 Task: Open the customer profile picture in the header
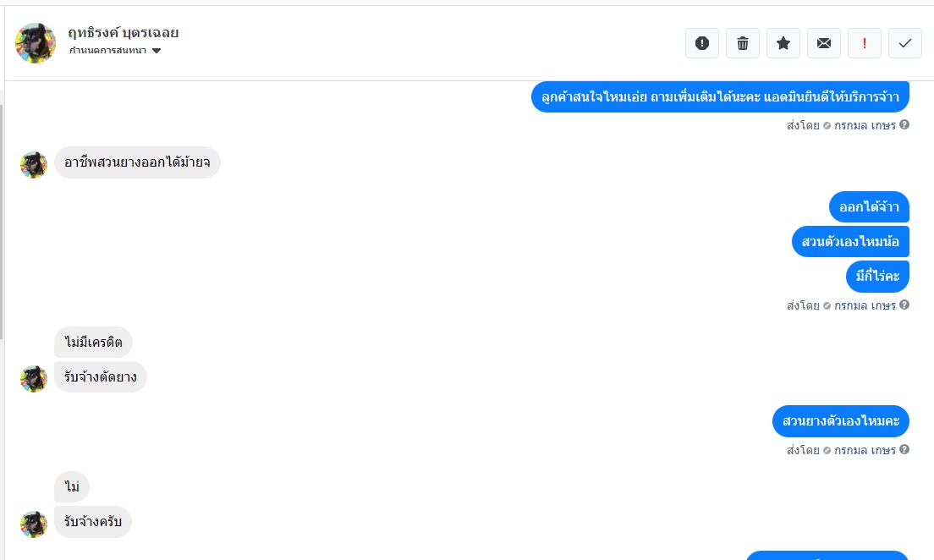36,42
